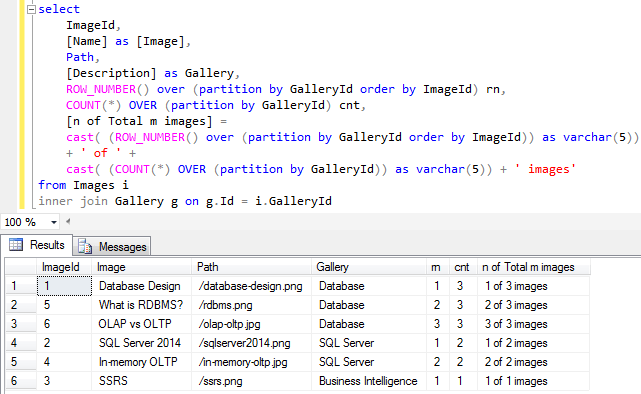
Task: Switch to the Results tab
Action: [x=37, y=245]
